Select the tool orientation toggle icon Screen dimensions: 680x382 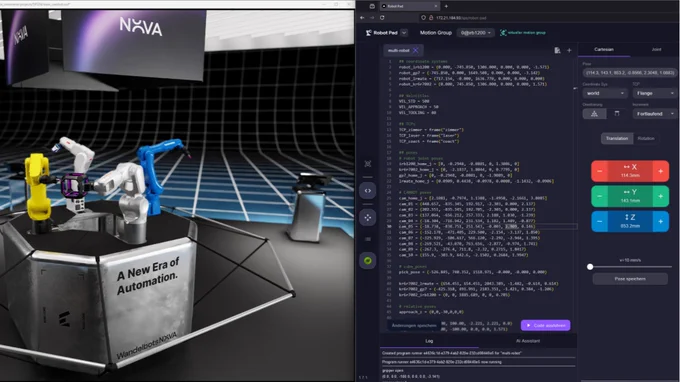(x=617, y=114)
